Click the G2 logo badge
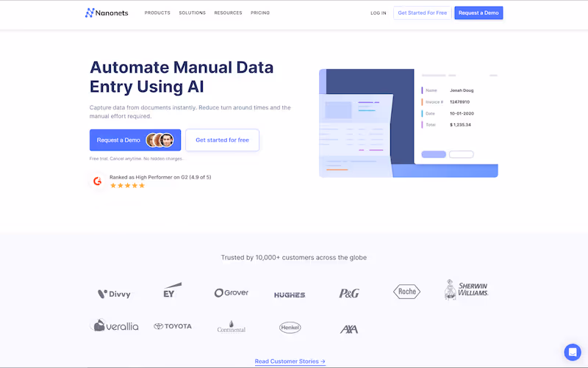 click(x=98, y=181)
